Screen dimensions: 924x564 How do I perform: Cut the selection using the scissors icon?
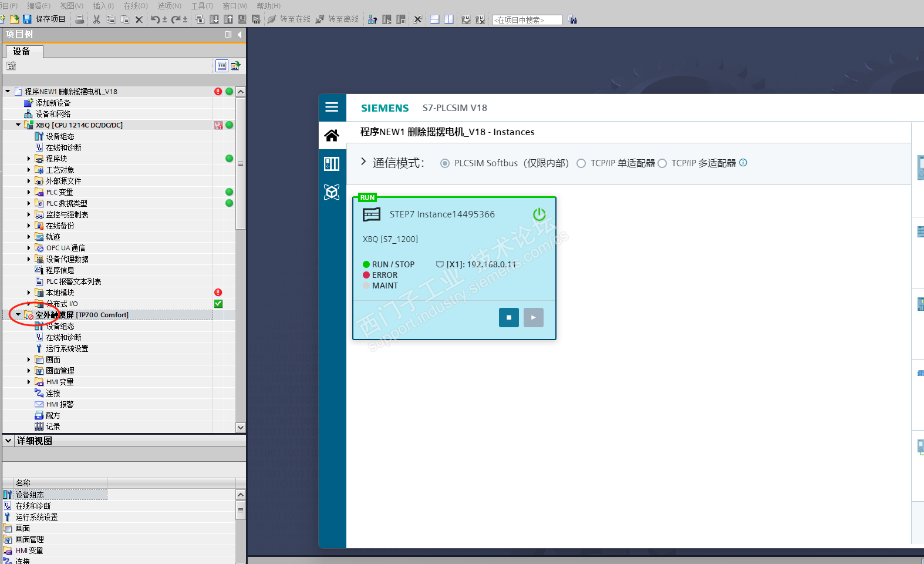96,19
